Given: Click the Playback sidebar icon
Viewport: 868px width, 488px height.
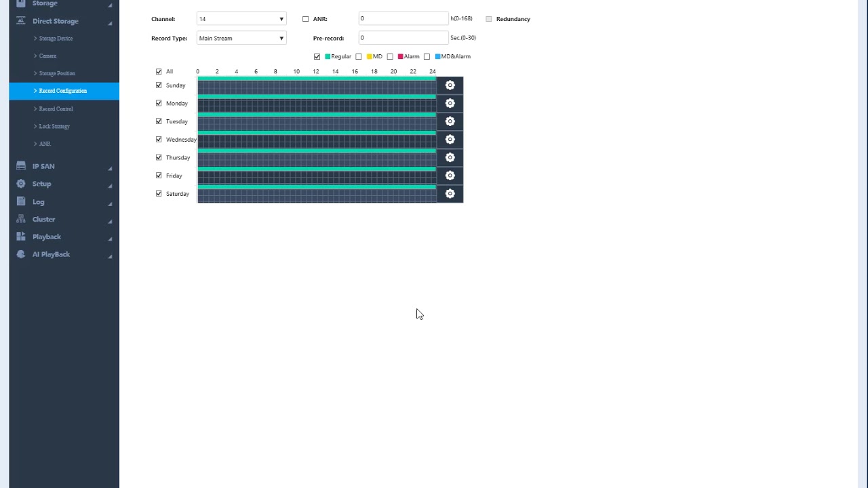Looking at the screenshot, I should click(21, 237).
